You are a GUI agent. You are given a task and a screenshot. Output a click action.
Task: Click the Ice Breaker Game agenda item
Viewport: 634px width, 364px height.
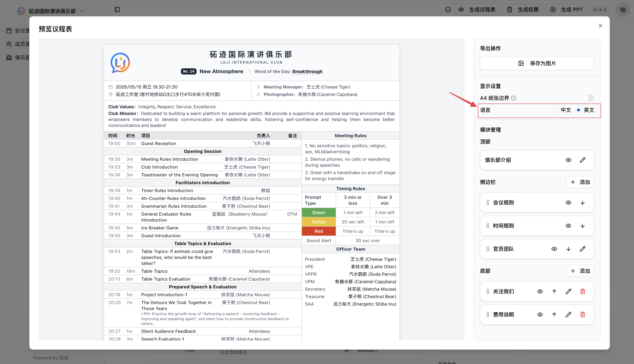[x=160, y=228]
